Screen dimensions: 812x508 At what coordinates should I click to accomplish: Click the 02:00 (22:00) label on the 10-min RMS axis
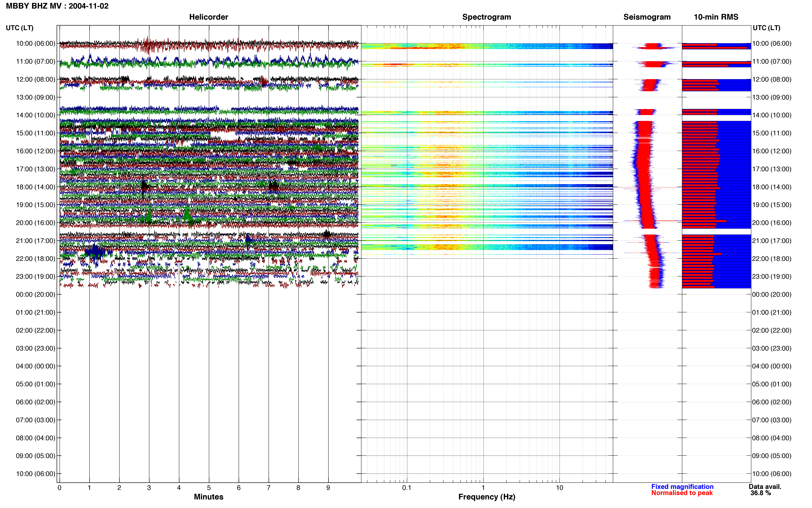772,330
